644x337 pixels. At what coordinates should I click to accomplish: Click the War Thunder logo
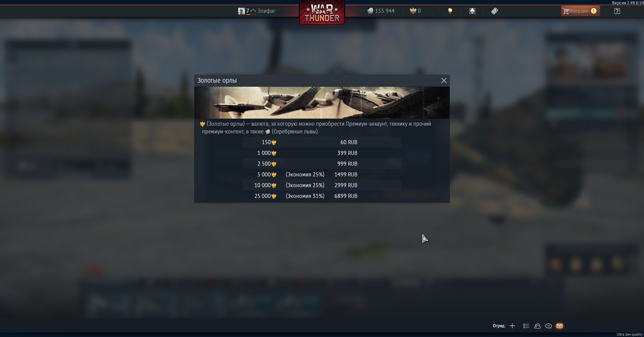click(x=322, y=12)
